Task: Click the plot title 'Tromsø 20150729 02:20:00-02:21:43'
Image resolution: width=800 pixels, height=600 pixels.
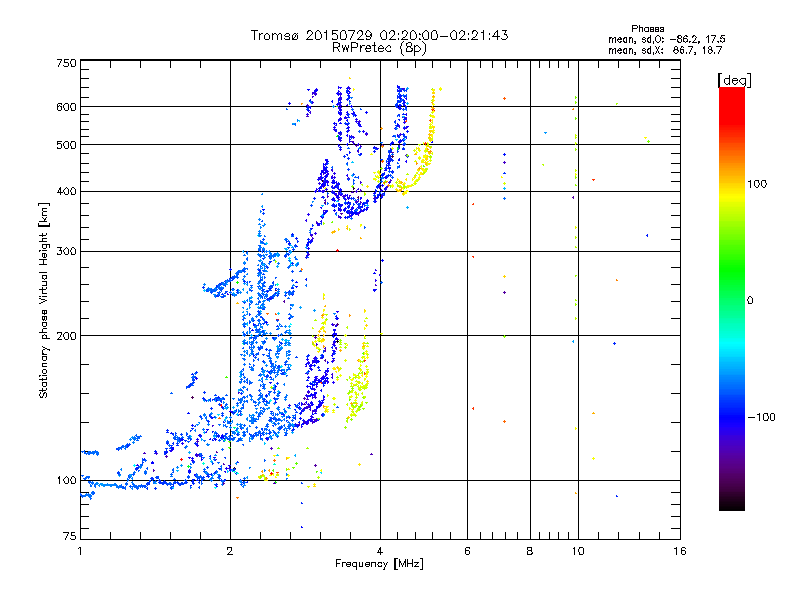Action: 379,35
